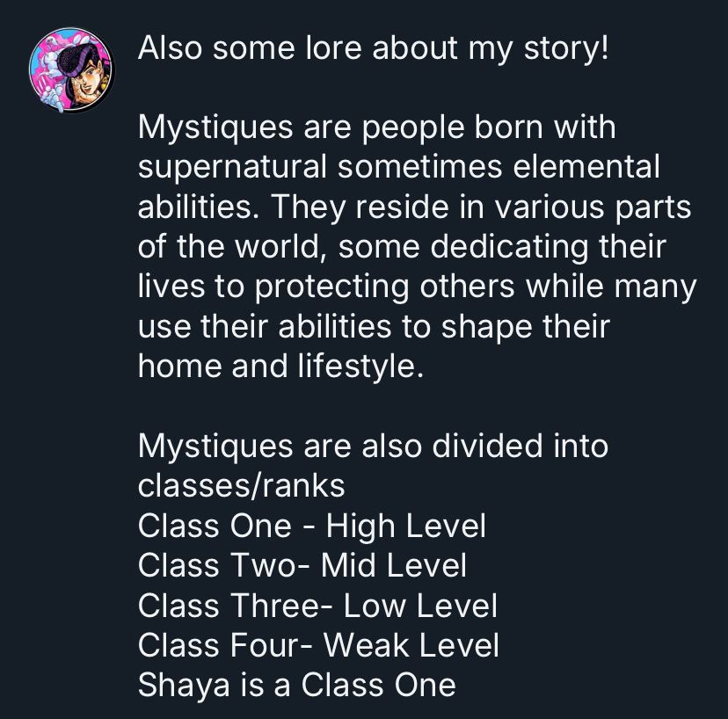
Task: Click the "Class One - High Level" line
Action: point(312,527)
